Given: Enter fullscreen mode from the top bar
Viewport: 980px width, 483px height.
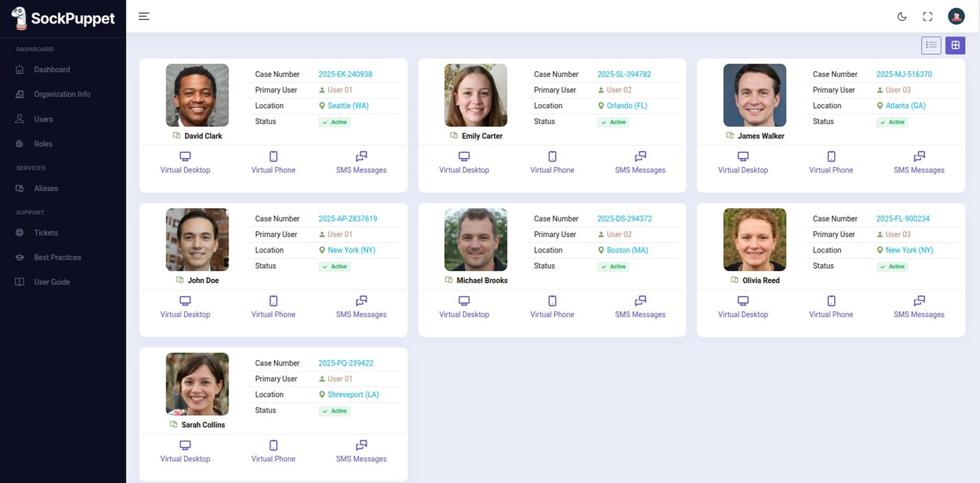Looking at the screenshot, I should pyautogui.click(x=927, y=17).
